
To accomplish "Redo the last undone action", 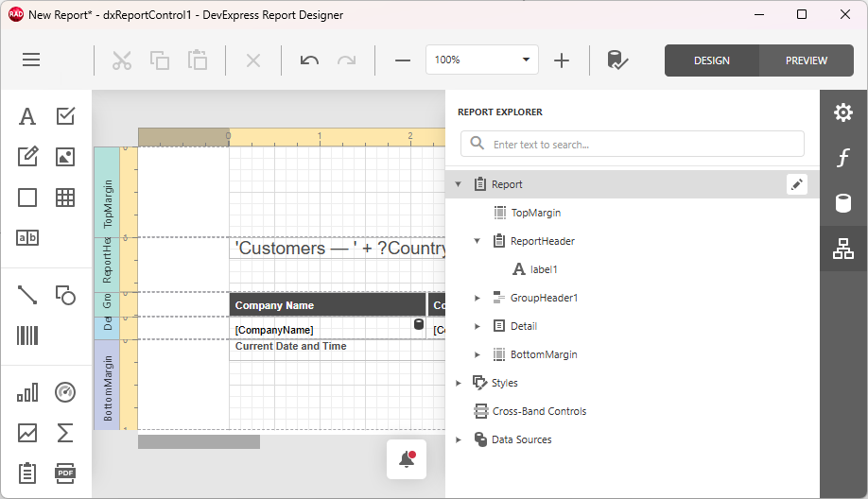I will click(x=346, y=60).
